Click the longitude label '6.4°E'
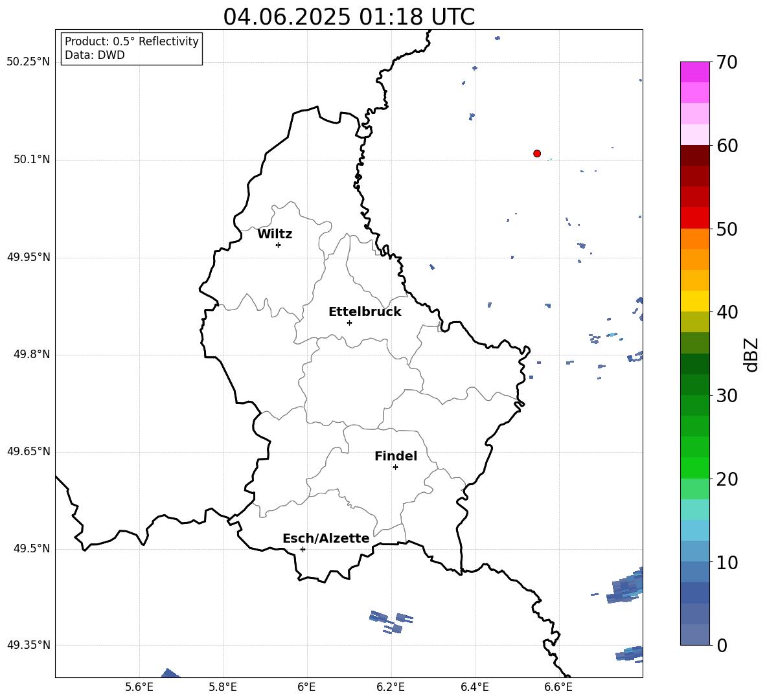The width and height of the screenshot is (767, 700). (x=474, y=687)
